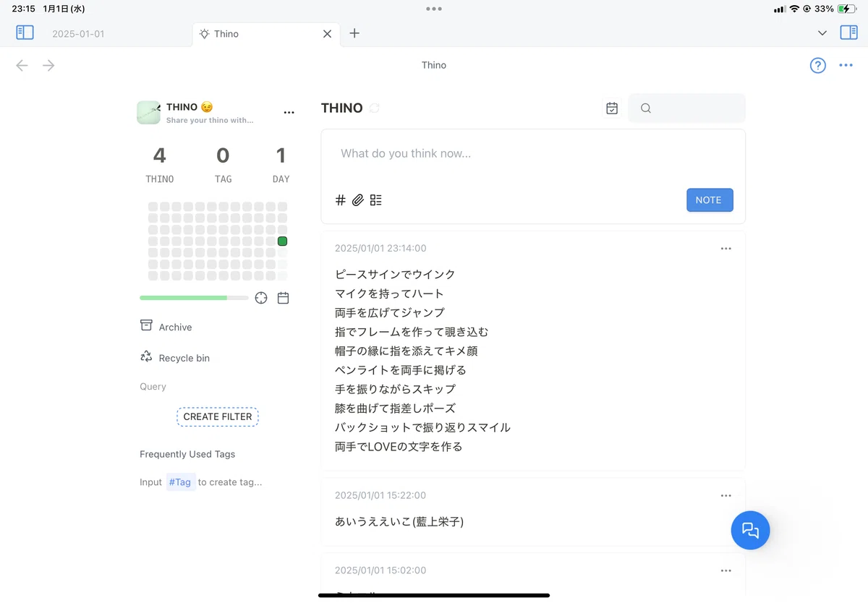Click the green heatmap day cell
Viewport: 868px width, 603px height.
click(x=283, y=241)
